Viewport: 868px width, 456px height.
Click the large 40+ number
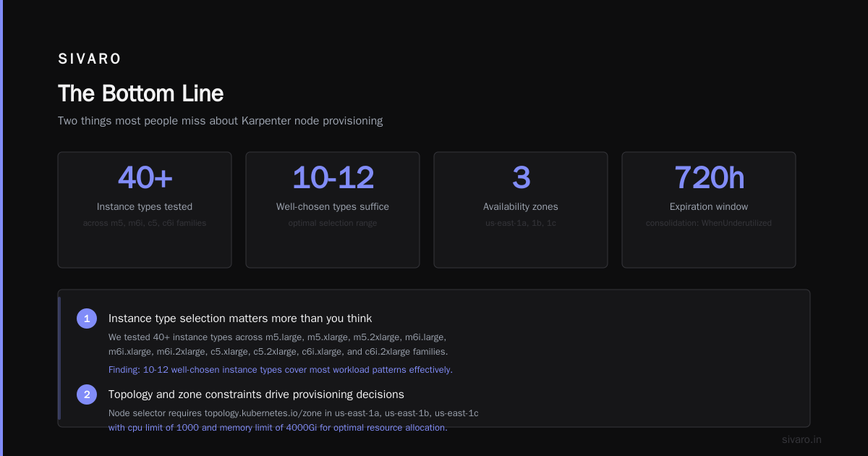point(145,178)
